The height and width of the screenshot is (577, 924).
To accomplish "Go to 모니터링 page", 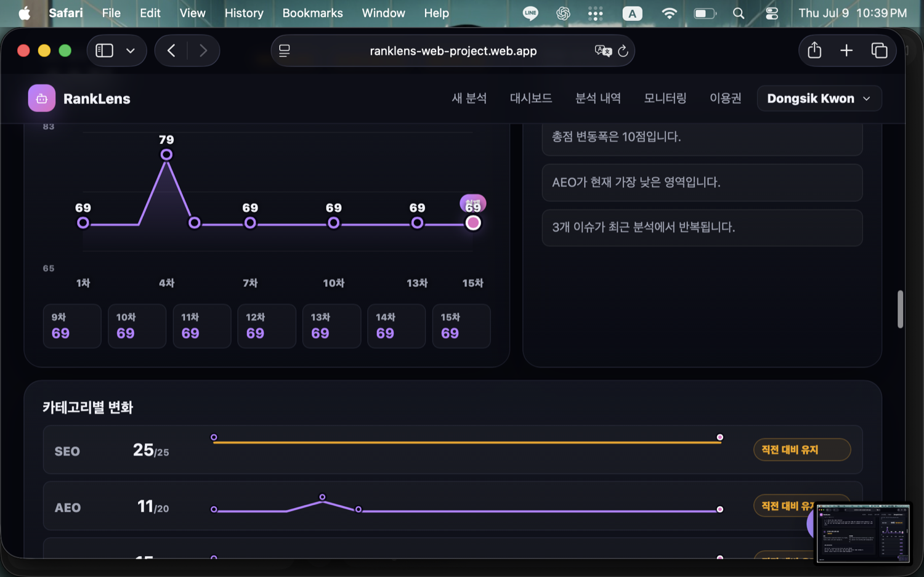I will pyautogui.click(x=665, y=99).
